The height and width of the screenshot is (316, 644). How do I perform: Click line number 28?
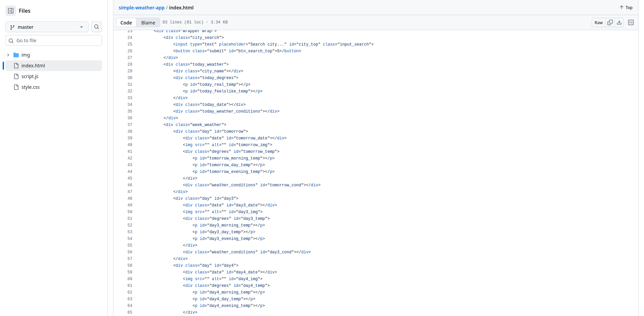click(x=130, y=64)
